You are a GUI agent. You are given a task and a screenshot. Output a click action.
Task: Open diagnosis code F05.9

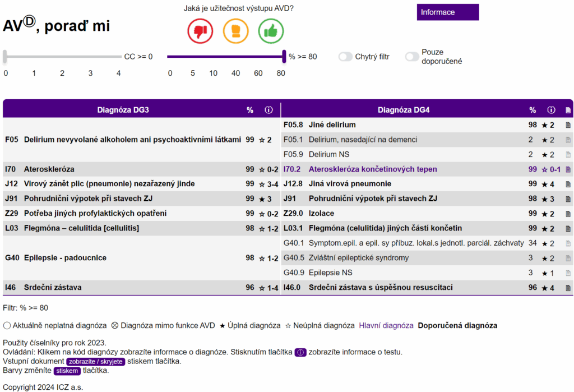coord(293,155)
